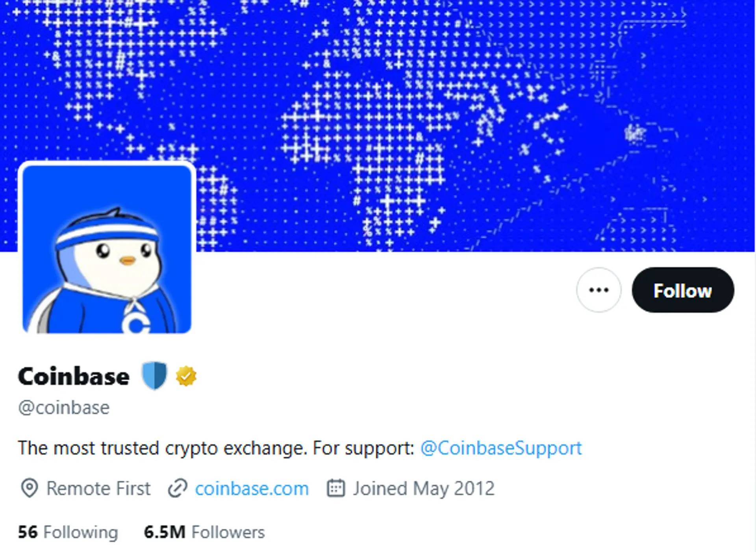
Task: Visit the coinbase.com website link
Action: click(252, 489)
